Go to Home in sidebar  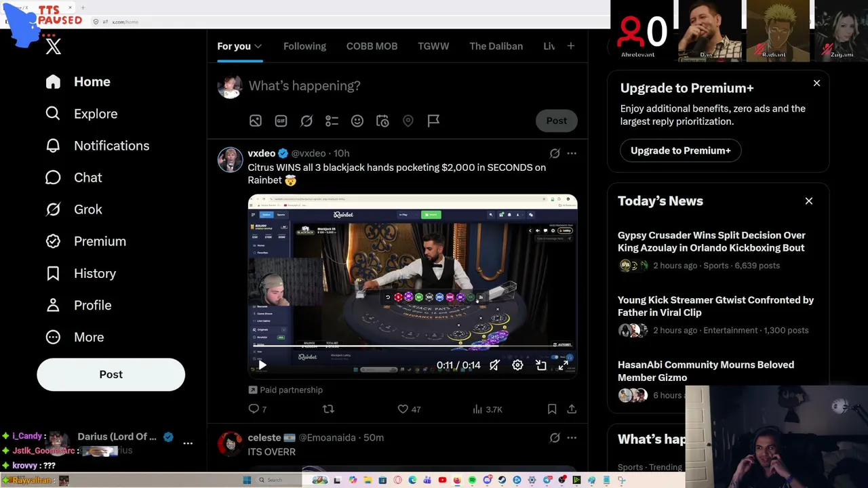coord(78,82)
